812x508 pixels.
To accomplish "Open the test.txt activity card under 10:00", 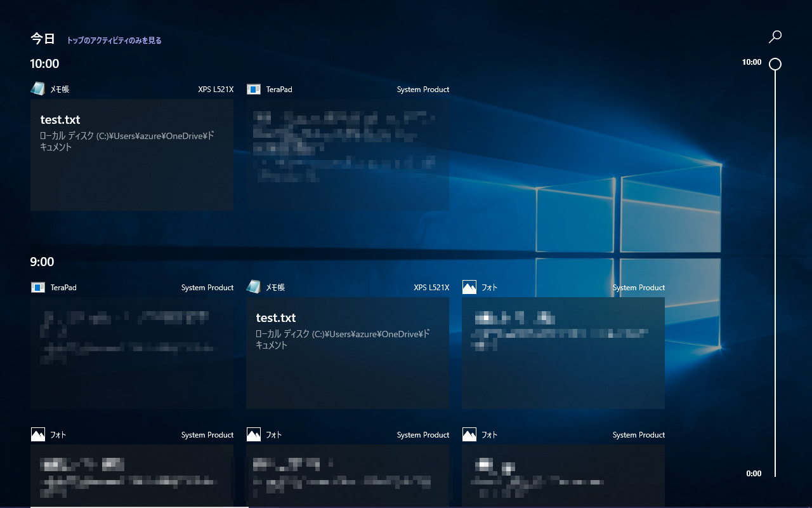I will [x=132, y=155].
